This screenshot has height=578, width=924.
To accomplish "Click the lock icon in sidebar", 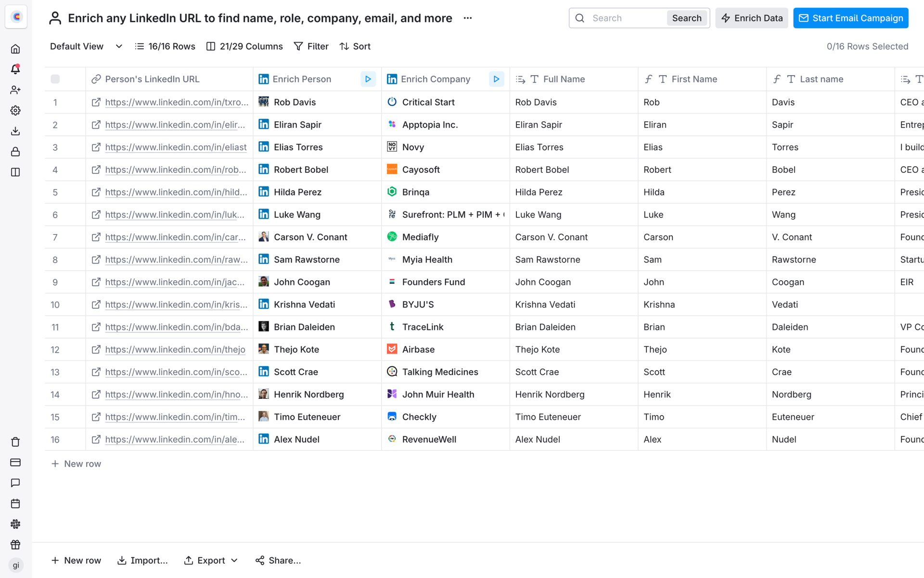I will 15,152.
